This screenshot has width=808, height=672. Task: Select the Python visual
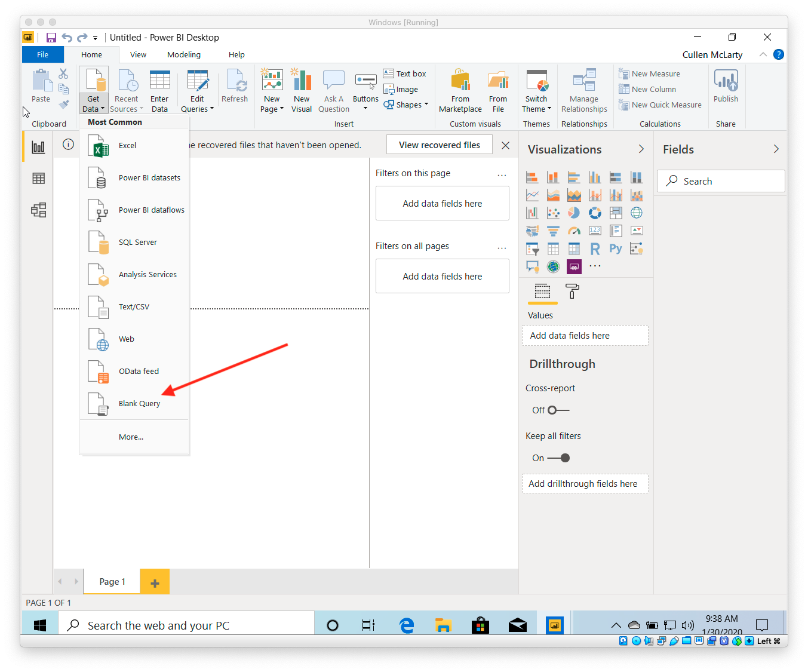click(616, 248)
